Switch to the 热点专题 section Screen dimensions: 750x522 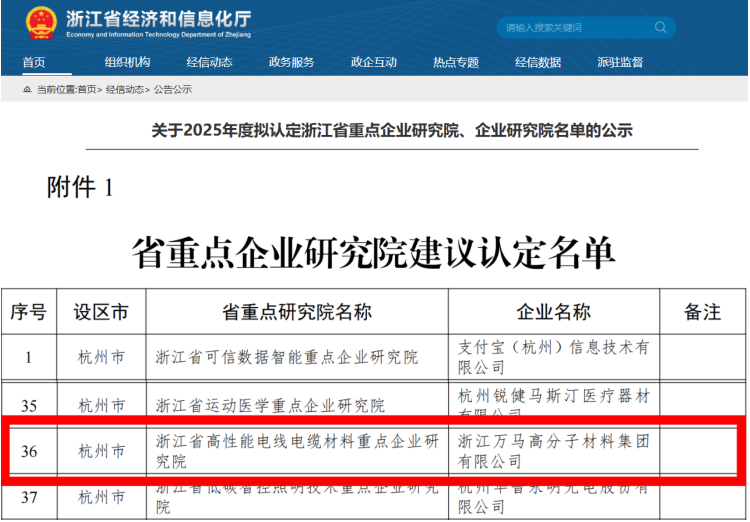455,62
